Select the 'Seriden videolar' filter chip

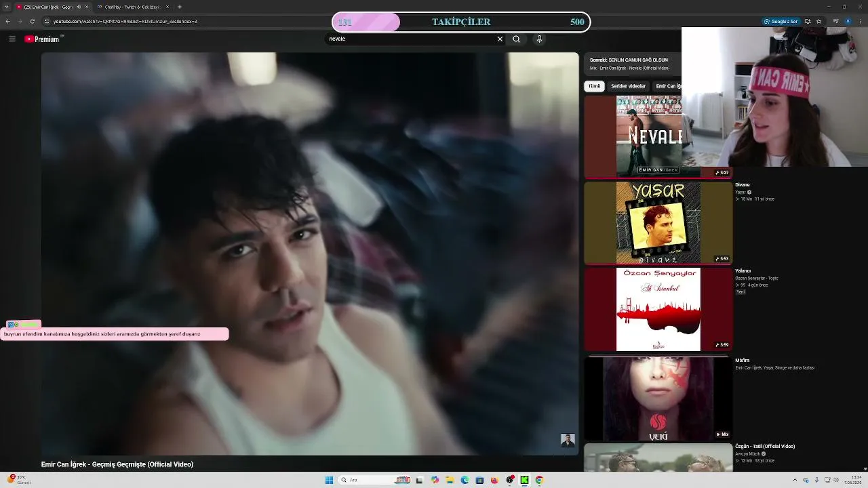pos(628,86)
